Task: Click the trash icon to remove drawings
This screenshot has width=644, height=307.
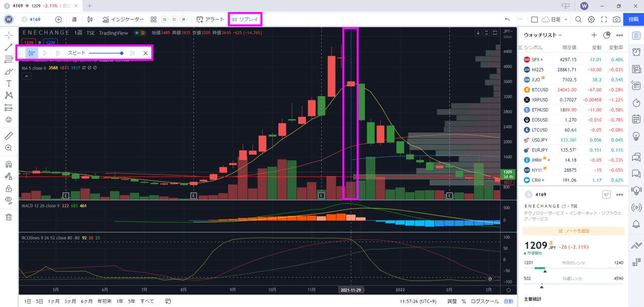Action: tap(9, 217)
